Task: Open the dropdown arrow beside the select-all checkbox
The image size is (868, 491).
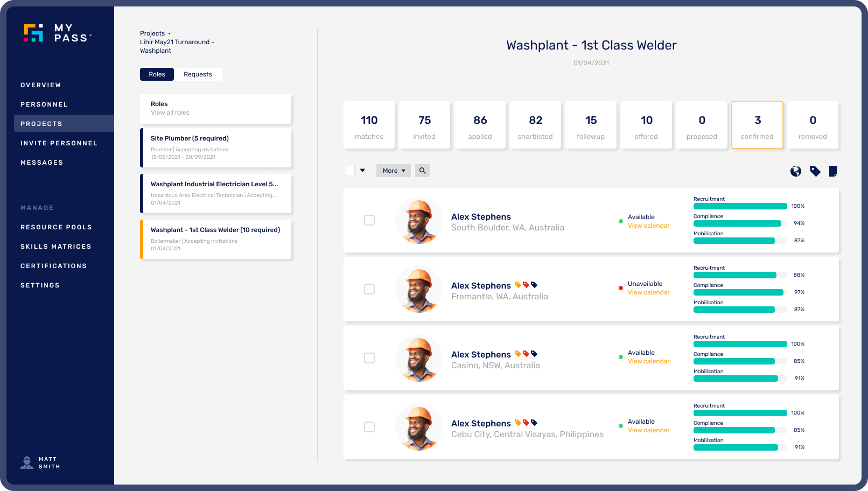Action: click(x=362, y=170)
